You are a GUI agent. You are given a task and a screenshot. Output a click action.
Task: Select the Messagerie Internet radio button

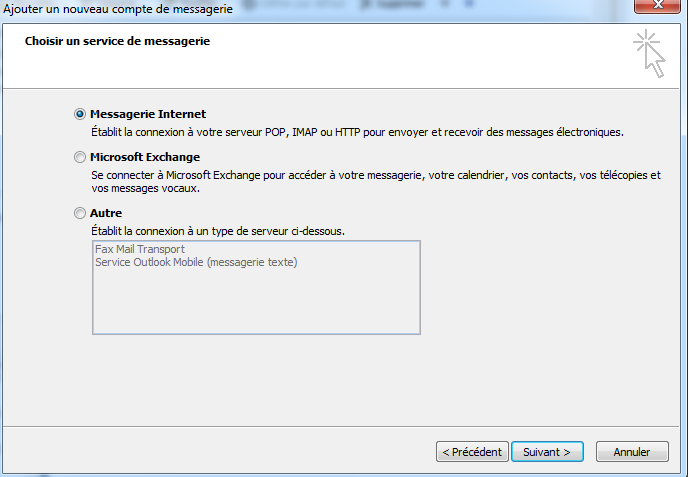[79, 114]
